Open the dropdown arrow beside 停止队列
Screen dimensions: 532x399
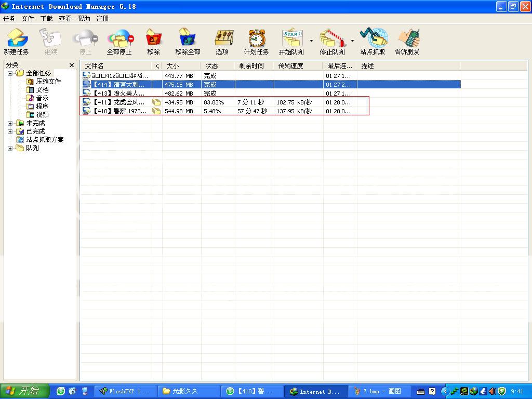[352, 41]
